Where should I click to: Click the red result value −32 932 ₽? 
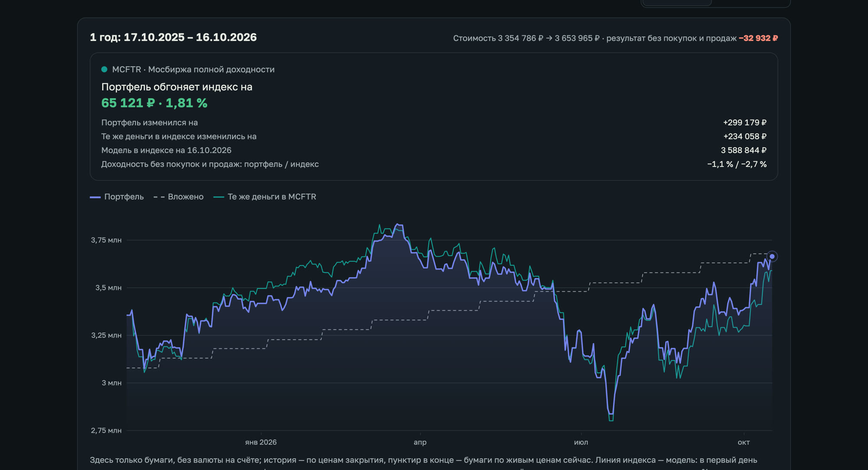tap(758, 38)
